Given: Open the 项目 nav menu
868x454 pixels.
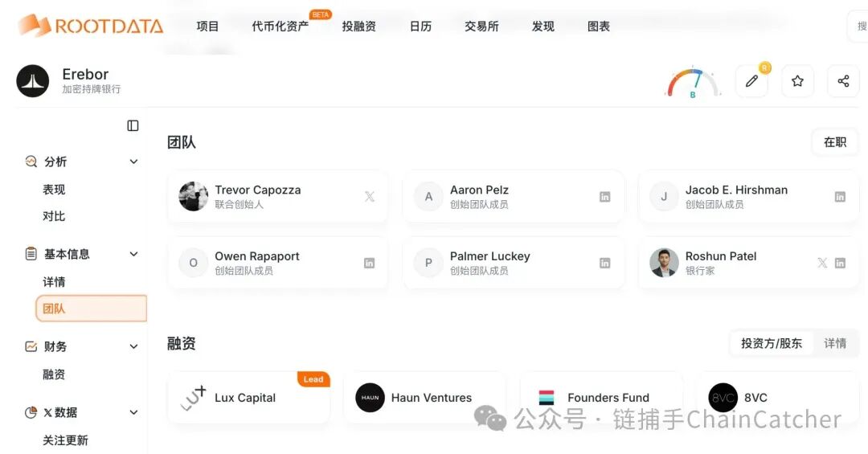Looking at the screenshot, I should (207, 26).
